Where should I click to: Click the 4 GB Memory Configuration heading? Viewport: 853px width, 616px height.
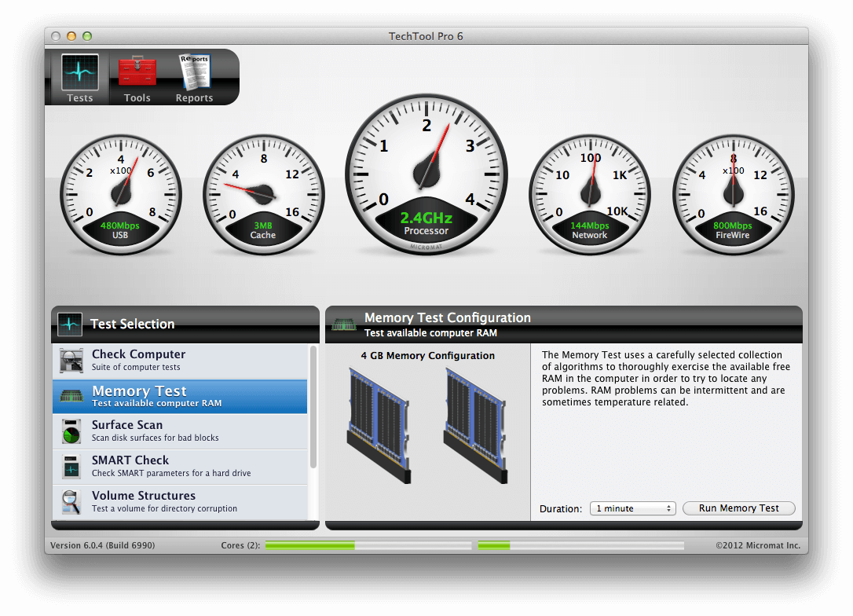427,355
